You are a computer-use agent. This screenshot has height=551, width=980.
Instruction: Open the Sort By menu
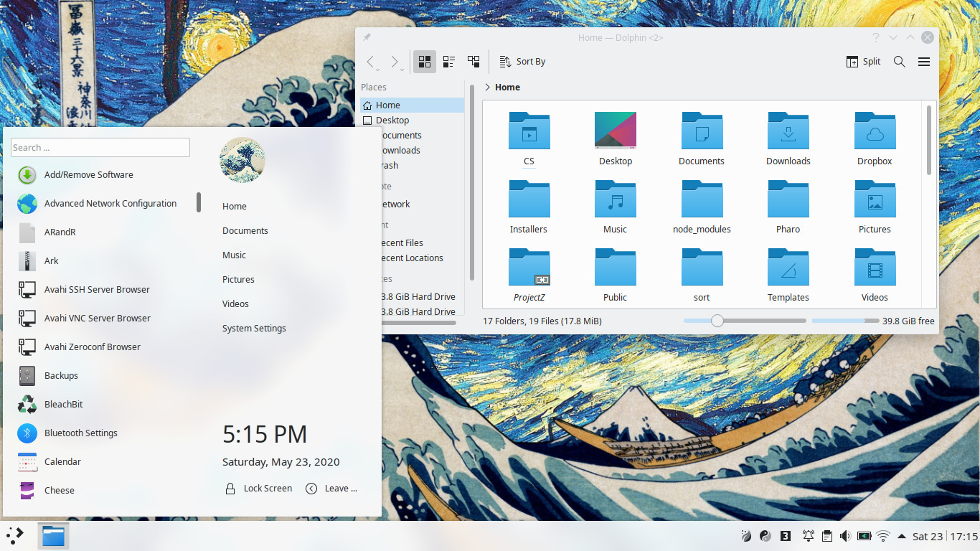pyautogui.click(x=522, y=62)
